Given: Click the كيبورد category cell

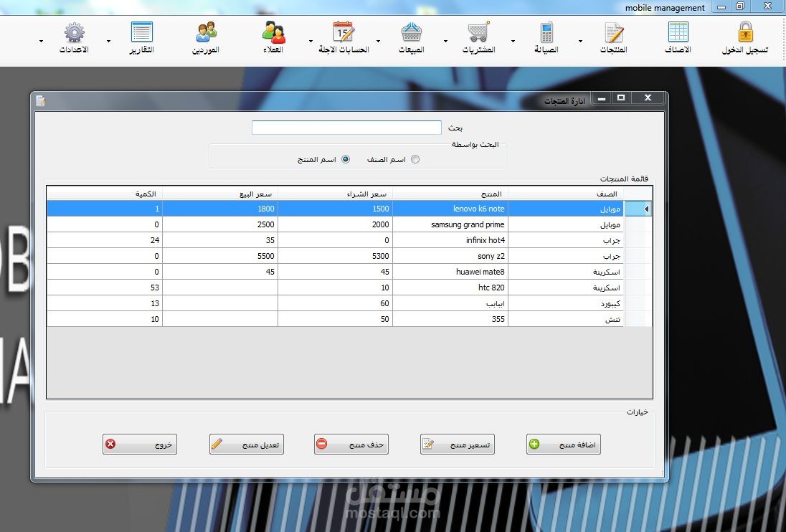Looking at the screenshot, I should [x=565, y=303].
